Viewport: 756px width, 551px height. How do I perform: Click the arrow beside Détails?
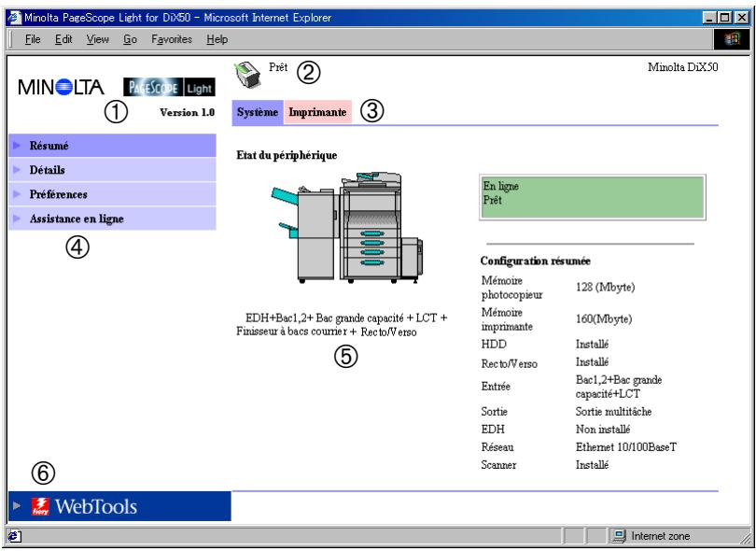(x=17, y=170)
